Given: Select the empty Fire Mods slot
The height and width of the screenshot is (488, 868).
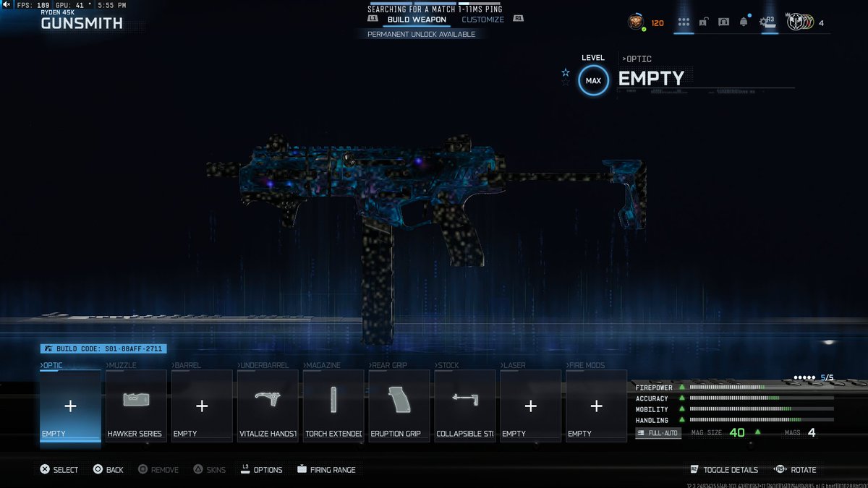Looking at the screenshot, I should (x=597, y=406).
